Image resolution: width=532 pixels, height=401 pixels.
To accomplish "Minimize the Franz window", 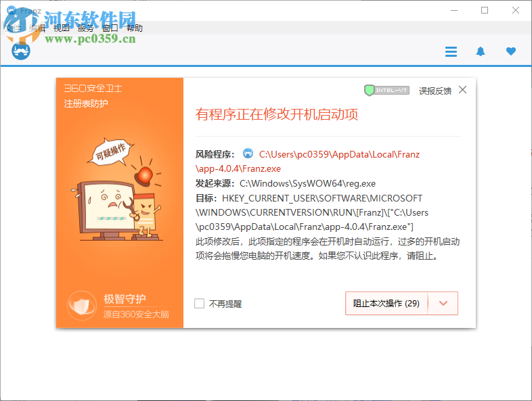I will pyautogui.click(x=454, y=10).
